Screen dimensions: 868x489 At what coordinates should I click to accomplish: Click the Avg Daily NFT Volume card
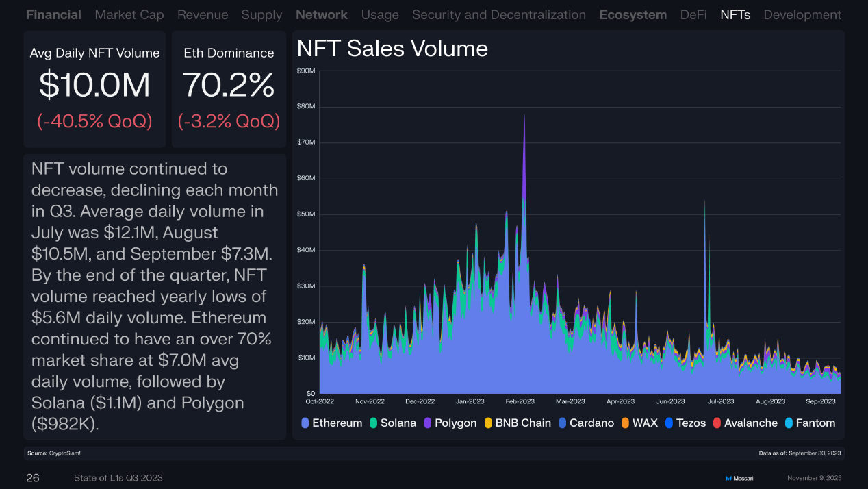94,89
